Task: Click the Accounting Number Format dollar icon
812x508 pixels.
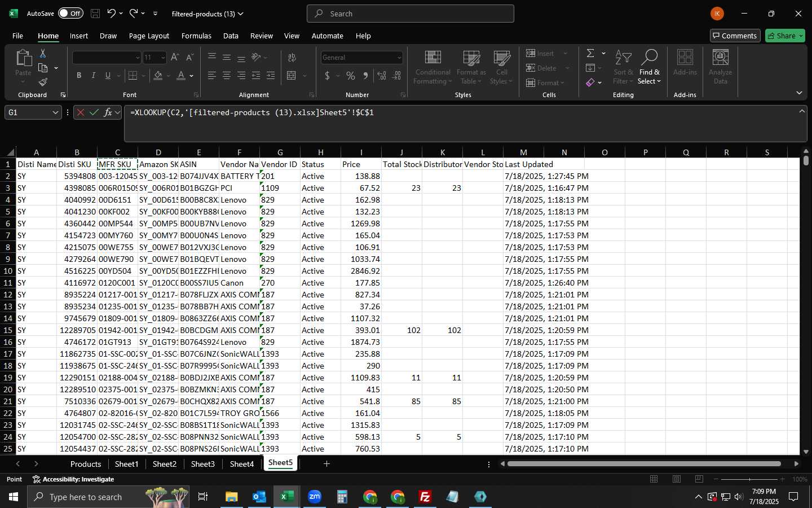Action: pyautogui.click(x=327, y=75)
